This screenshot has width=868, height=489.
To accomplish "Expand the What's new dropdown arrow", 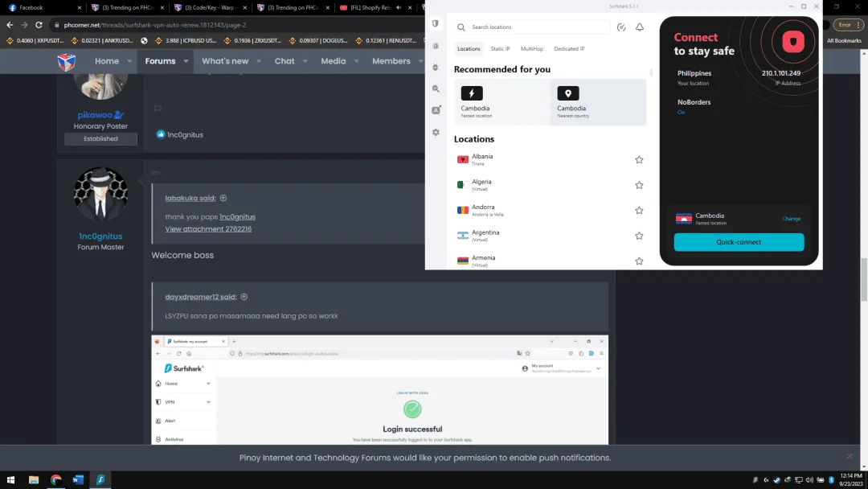I will (x=259, y=61).
